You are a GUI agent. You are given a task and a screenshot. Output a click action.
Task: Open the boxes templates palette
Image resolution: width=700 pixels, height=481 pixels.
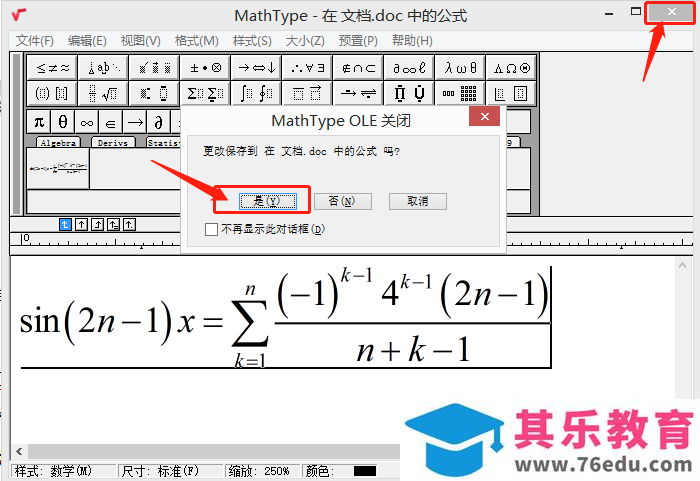[511, 93]
